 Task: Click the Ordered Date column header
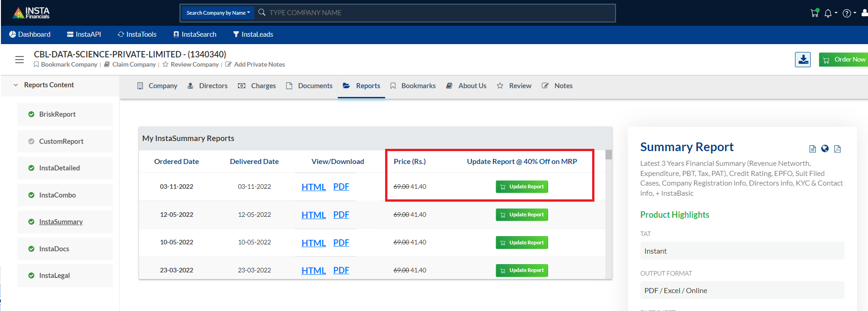[177, 162]
